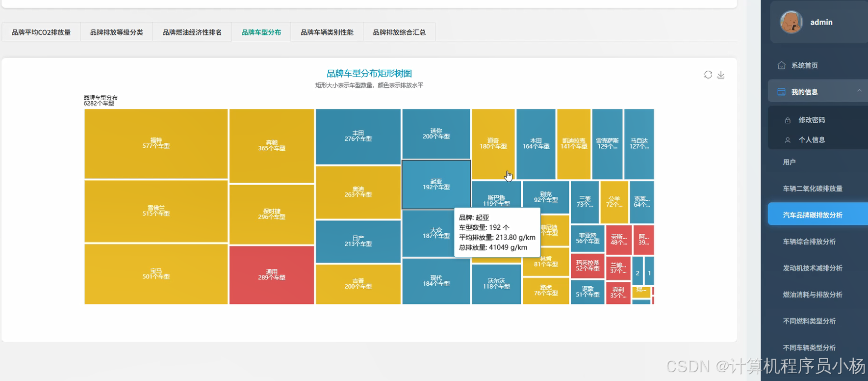
Task: Click the person icon beside 个人信息
Action: pos(788,140)
